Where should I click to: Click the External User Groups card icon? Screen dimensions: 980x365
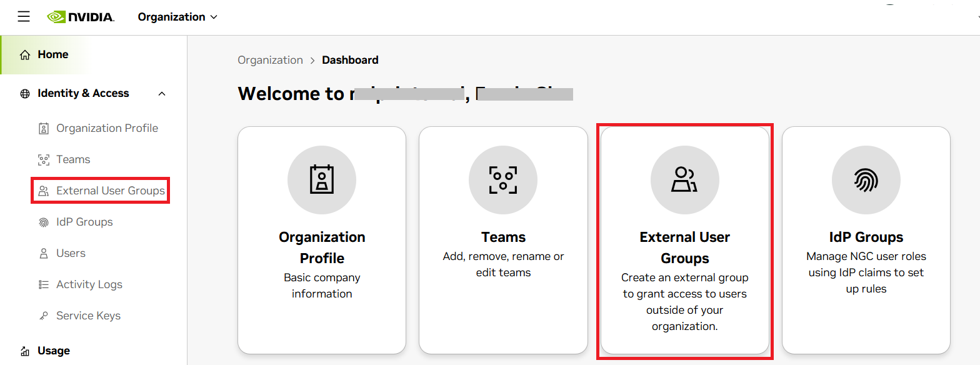tap(685, 180)
